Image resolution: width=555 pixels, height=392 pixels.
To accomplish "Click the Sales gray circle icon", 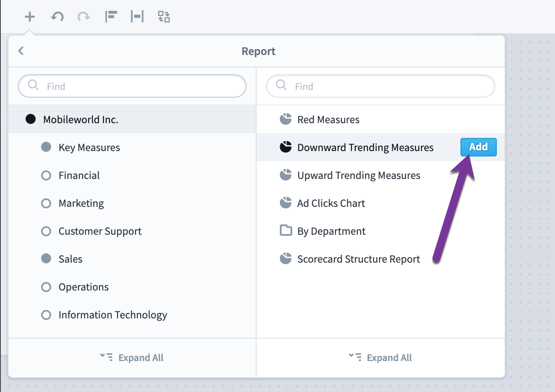I will tap(46, 258).
